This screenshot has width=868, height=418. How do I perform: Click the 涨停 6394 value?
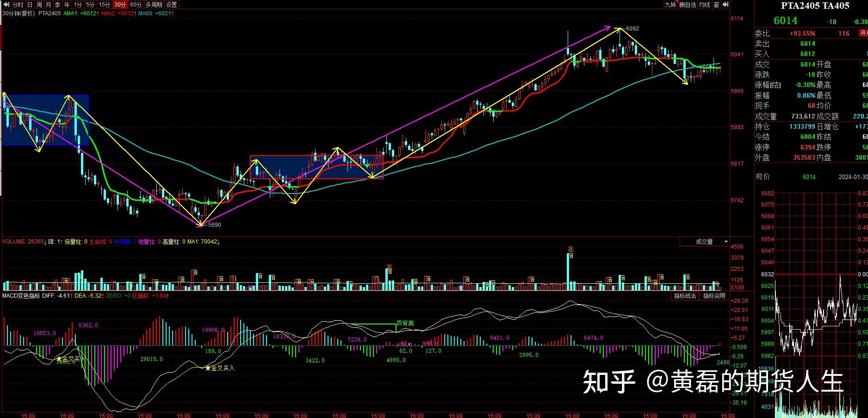point(808,147)
